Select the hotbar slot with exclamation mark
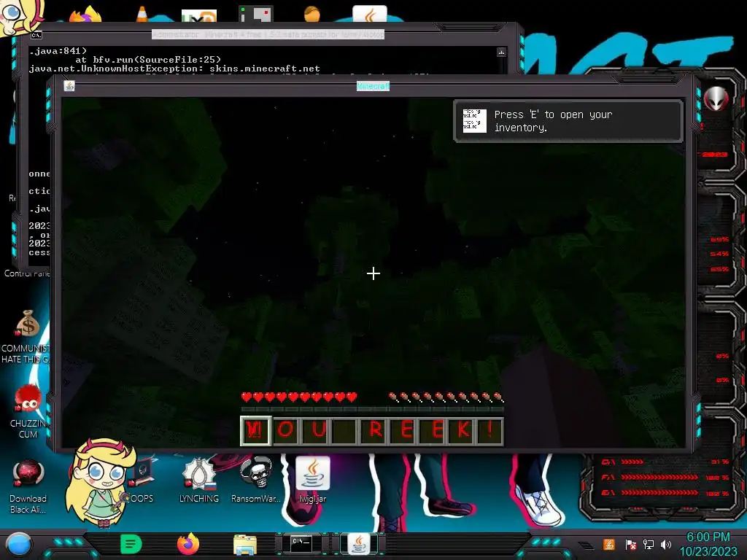This screenshot has width=747, height=560. [x=489, y=430]
